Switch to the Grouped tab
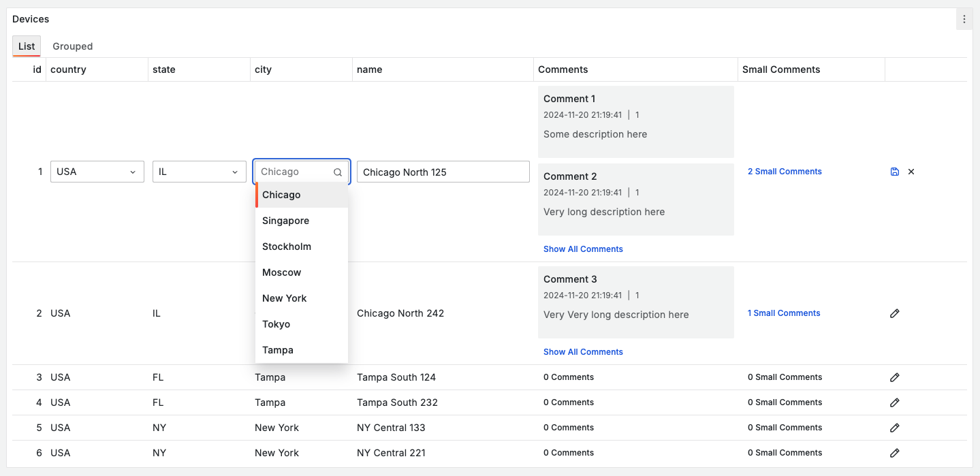Screen dimensions: 980x476 click(73, 46)
